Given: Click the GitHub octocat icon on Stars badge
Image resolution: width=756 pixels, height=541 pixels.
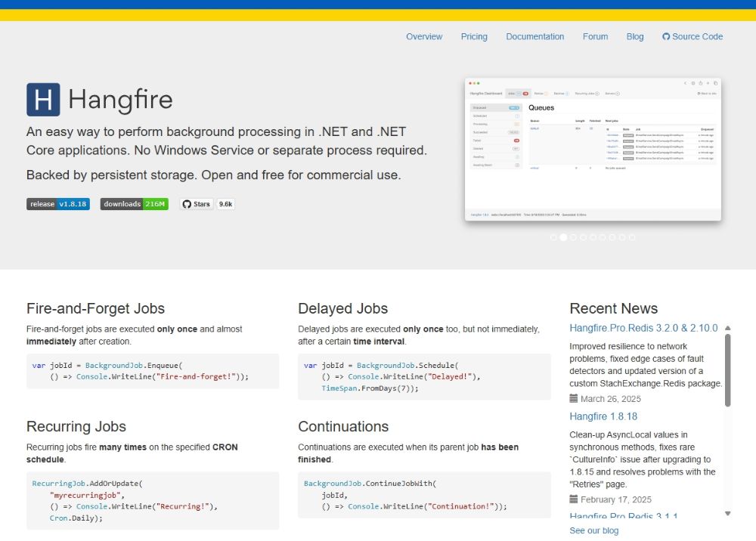Looking at the screenshot, I should (x=187, y=204).
